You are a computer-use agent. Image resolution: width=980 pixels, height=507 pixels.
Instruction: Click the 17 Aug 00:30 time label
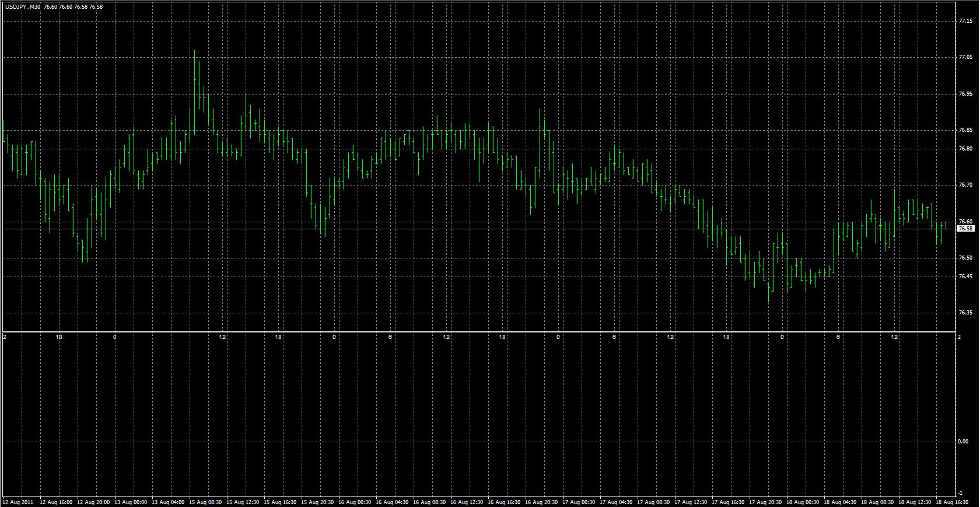579,502
